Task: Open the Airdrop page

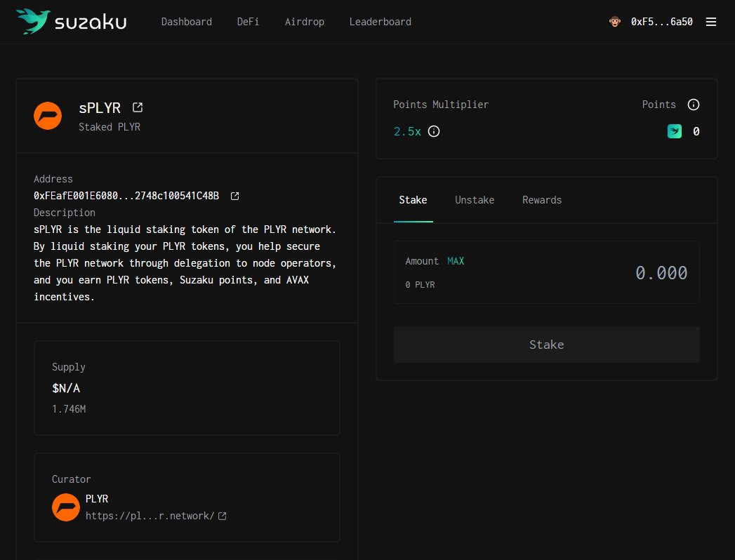Action: (x=305, y=22)
